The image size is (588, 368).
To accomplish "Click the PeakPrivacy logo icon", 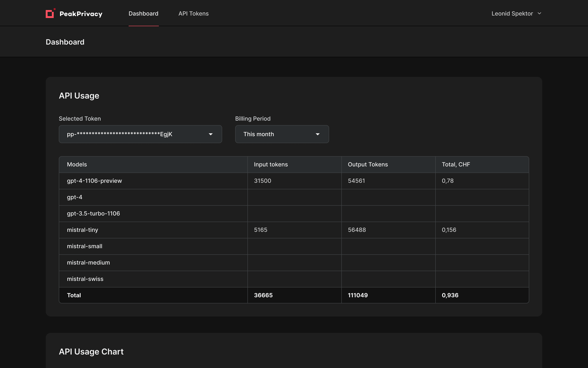I will point(51,13).
